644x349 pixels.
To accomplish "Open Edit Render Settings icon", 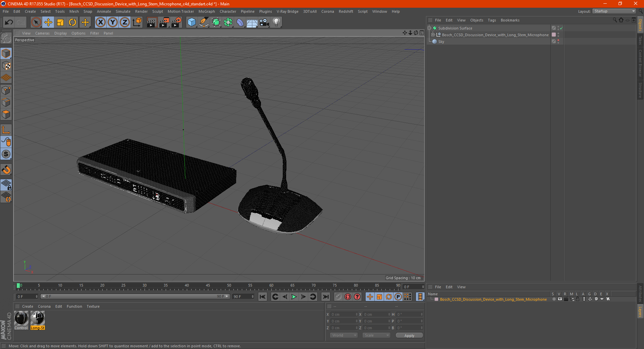I will pyautogui.click(x=176, y=22).
